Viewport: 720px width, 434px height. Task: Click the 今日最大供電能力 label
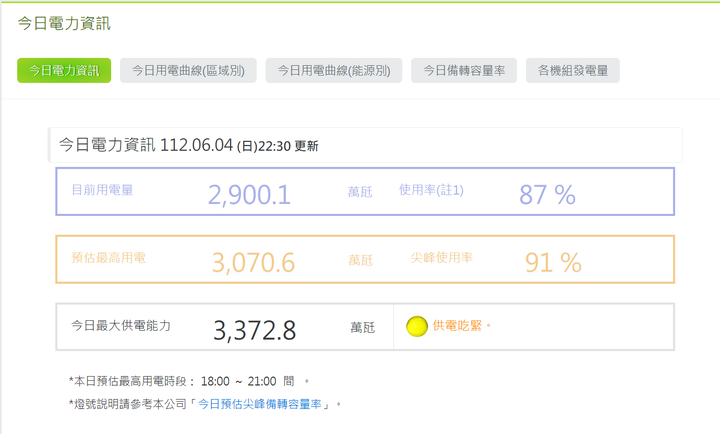coord(121,326)
